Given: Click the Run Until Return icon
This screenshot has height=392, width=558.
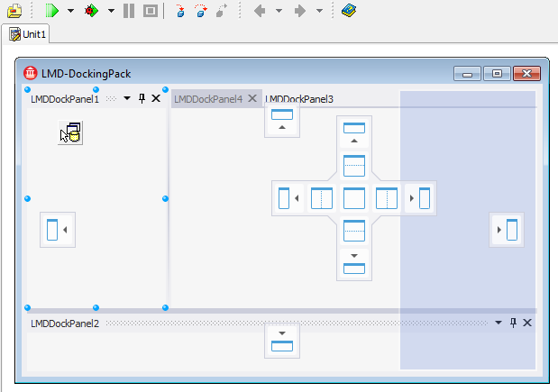Looking at the screenshot, I should [222, 11].
